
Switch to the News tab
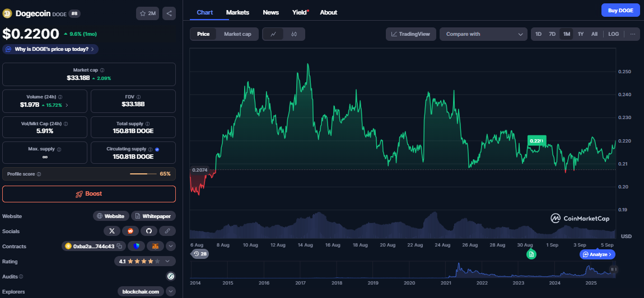270,12
